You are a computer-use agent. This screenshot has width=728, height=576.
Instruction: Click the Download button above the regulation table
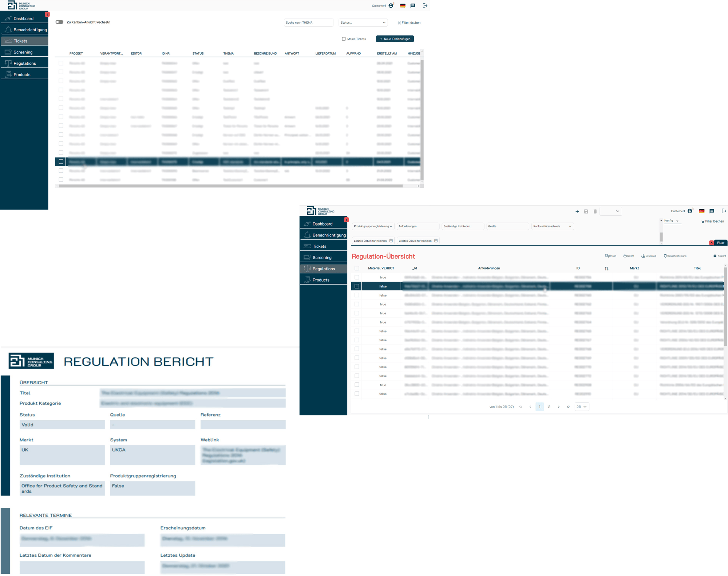tap(649, 256)
